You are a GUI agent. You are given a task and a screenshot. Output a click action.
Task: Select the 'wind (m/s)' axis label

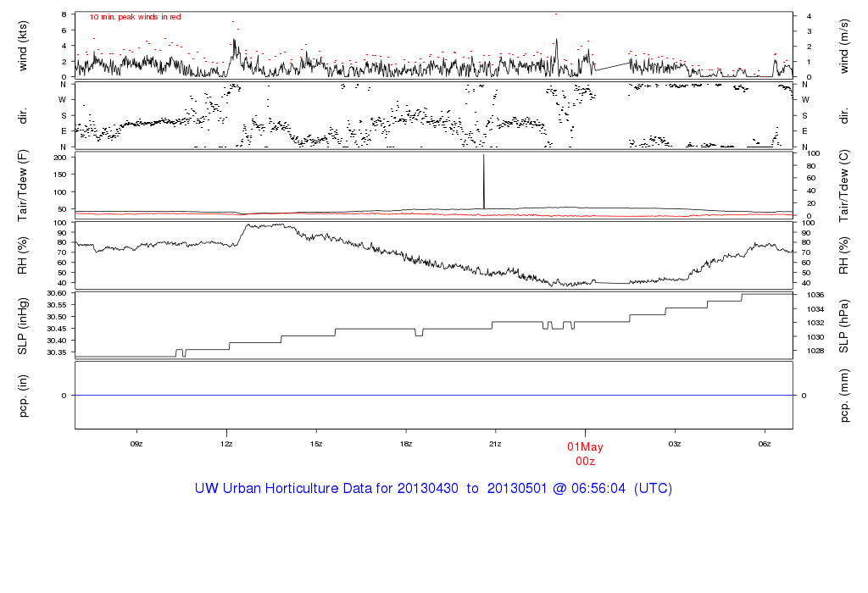point(843,46)
